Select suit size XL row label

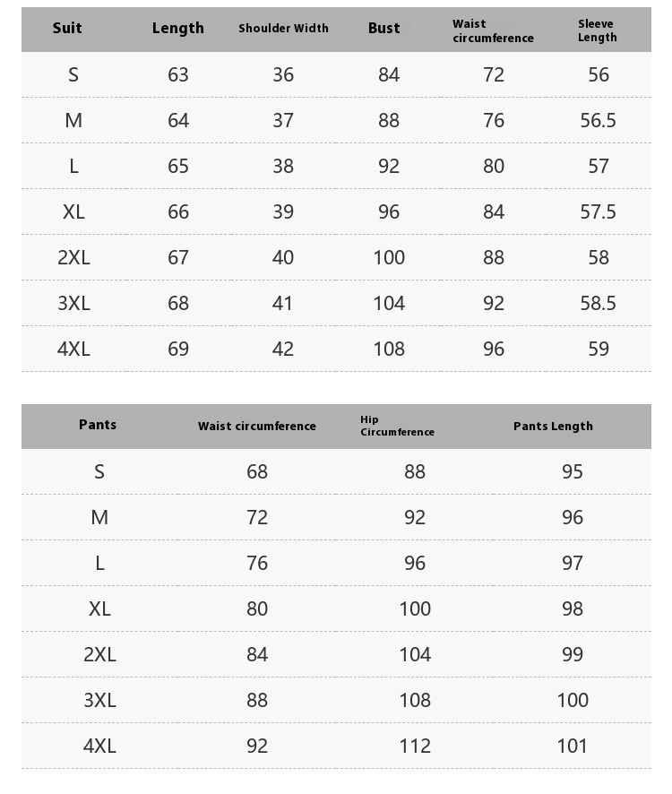73,211
